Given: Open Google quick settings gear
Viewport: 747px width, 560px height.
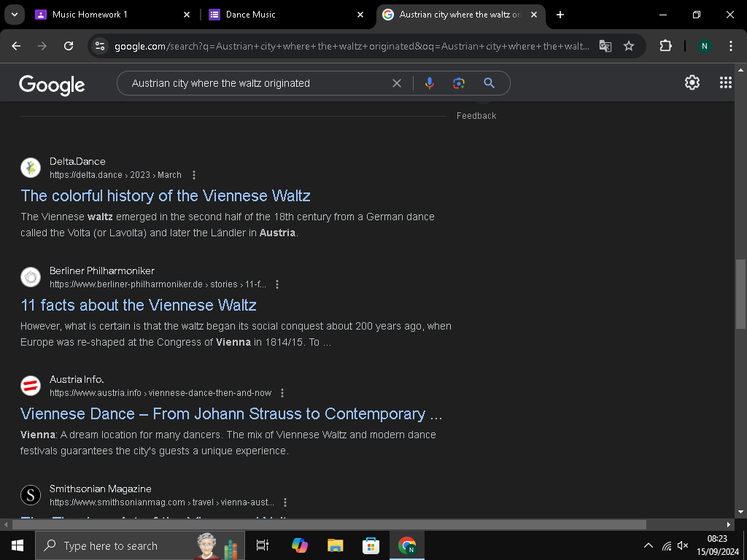Looking at the screenshot, I should click(x=692, y=82).
